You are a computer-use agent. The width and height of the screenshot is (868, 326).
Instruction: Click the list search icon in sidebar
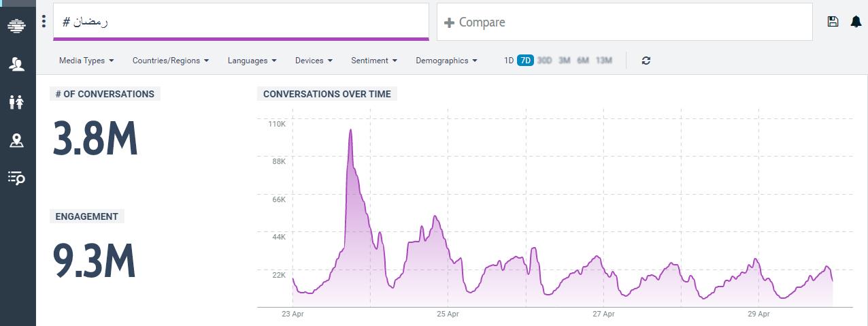16,178
